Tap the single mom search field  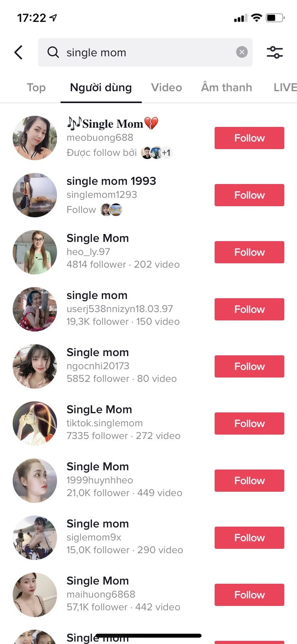(147, 52)
